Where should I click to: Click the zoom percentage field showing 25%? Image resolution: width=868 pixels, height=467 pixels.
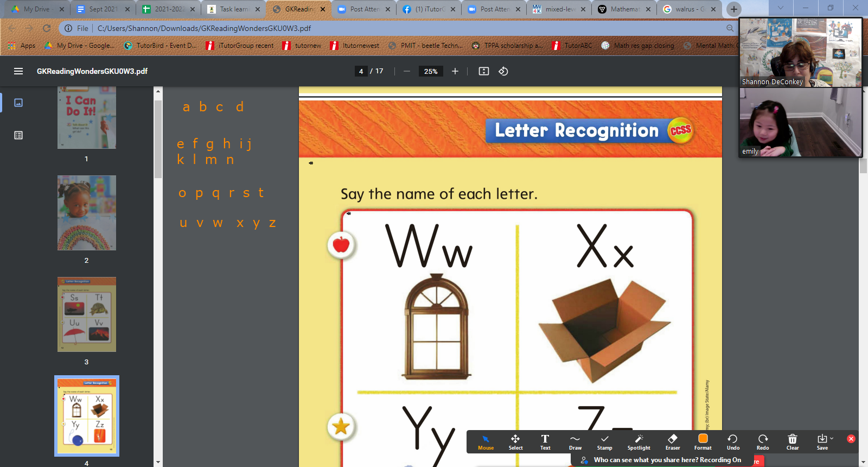click(x=431, y=71)
